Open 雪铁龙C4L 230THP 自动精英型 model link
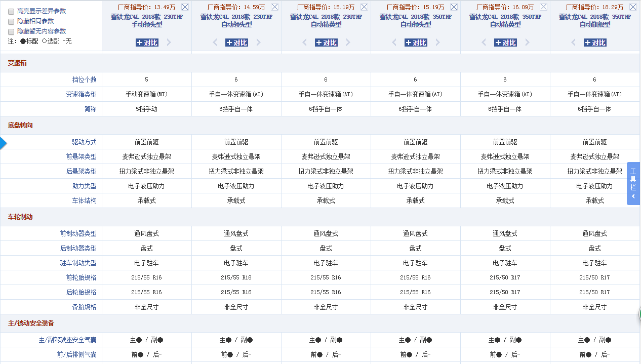 click(x=326, y=20)
